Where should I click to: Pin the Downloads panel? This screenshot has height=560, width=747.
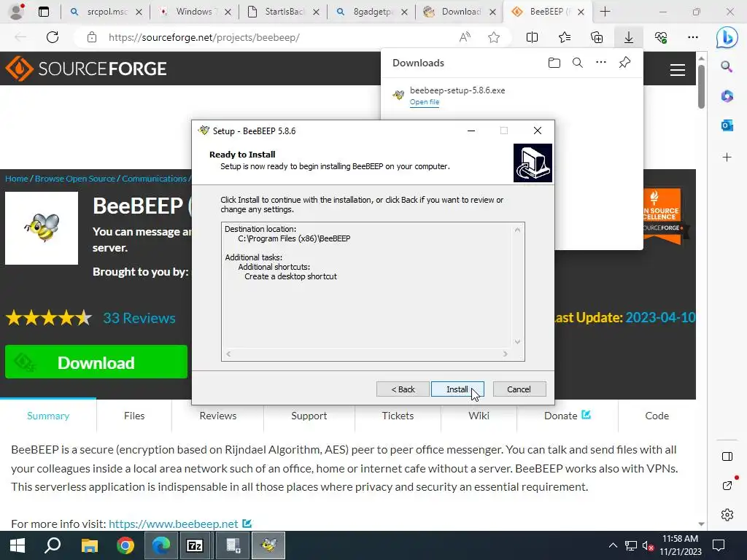pos(624,63)
